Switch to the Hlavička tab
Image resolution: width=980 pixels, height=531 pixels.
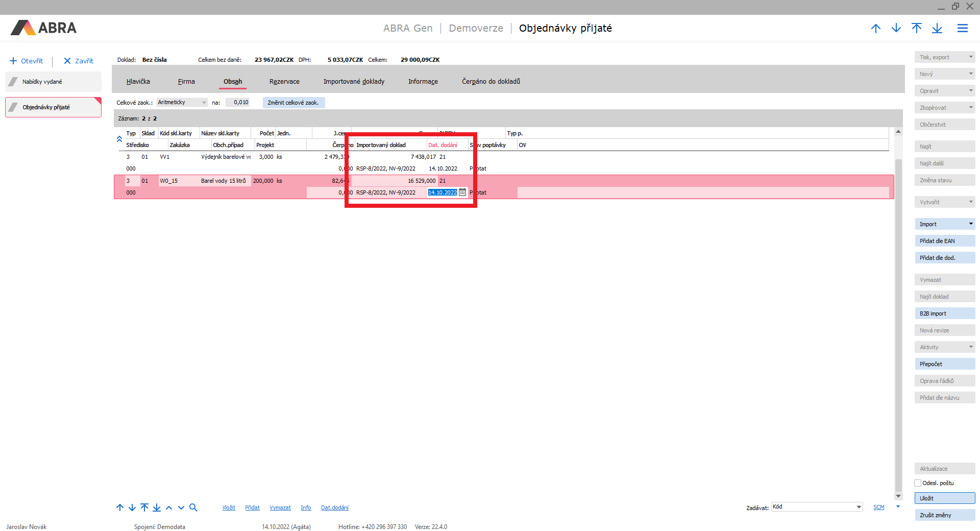(x=138, y=82)
